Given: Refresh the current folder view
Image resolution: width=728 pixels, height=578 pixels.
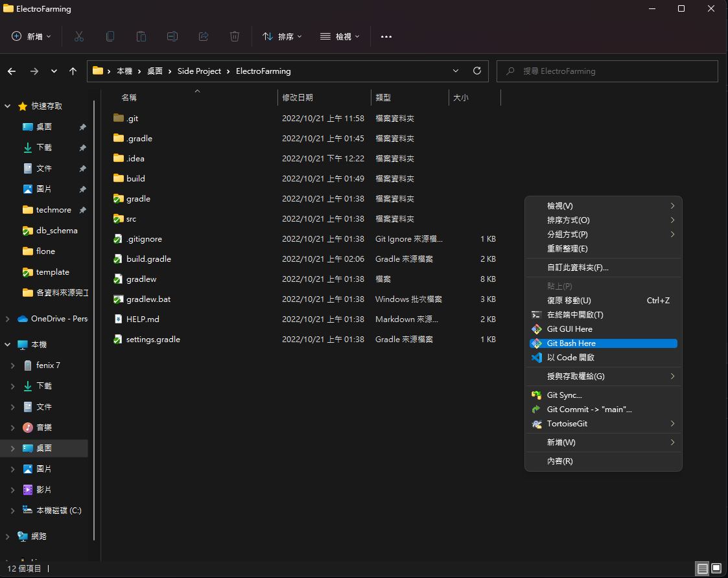Looking at the screenshot, I should [477, 71].
